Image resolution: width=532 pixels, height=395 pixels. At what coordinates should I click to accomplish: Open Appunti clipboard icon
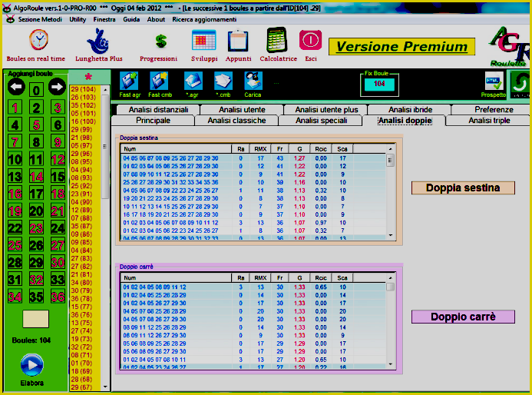[x=238, y=41]
